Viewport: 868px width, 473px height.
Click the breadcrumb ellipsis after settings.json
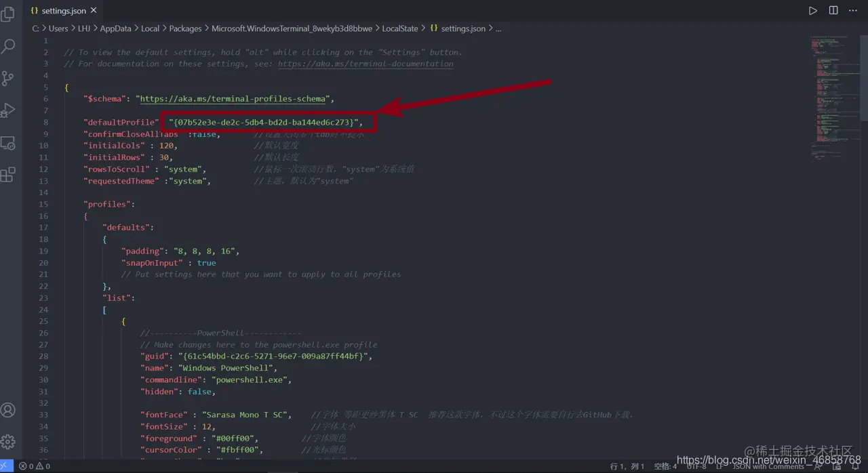pos(498,28)
